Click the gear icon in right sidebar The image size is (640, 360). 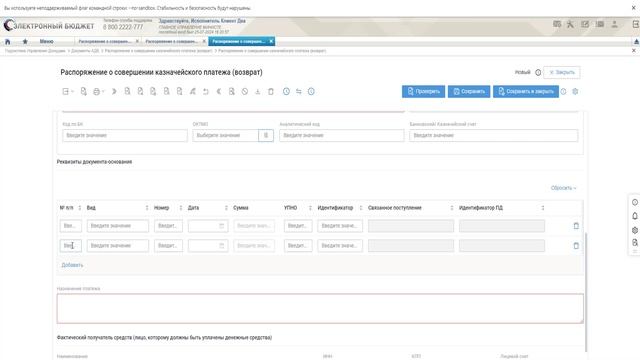(x=635, y=230)
